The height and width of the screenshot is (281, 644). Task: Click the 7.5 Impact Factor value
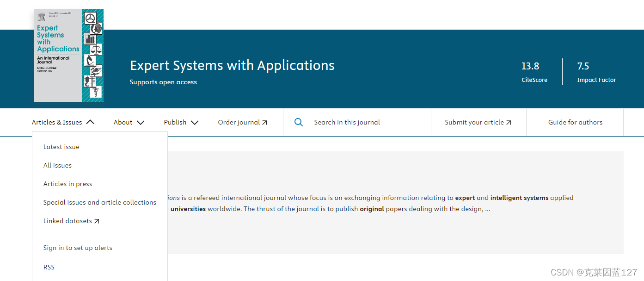(x=583, y=66)
